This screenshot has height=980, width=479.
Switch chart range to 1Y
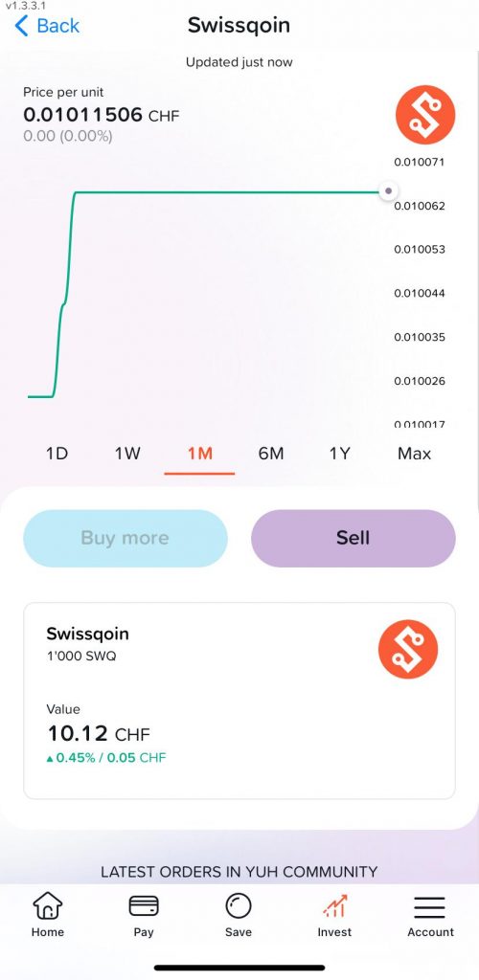point(339,454)
